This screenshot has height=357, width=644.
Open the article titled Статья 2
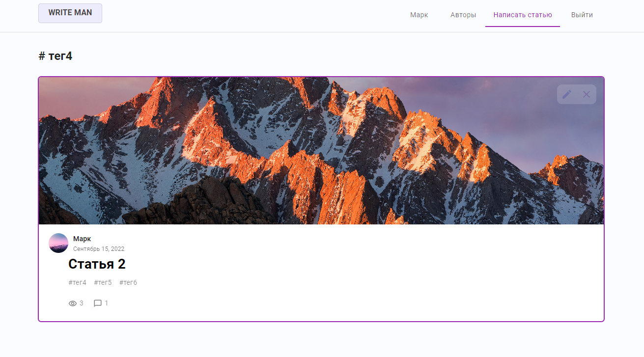(97, 264)
